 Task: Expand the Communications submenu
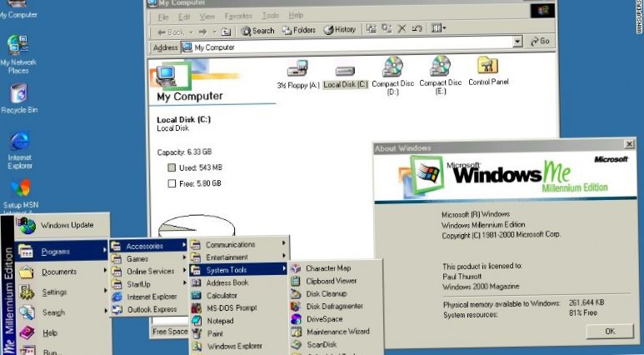click(238, 244)
